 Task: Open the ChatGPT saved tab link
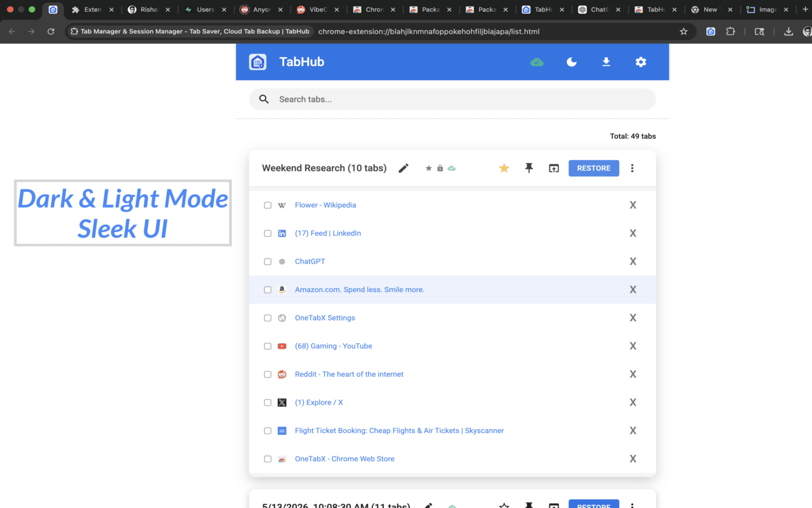pyautogui.click(x=310, y=262)
